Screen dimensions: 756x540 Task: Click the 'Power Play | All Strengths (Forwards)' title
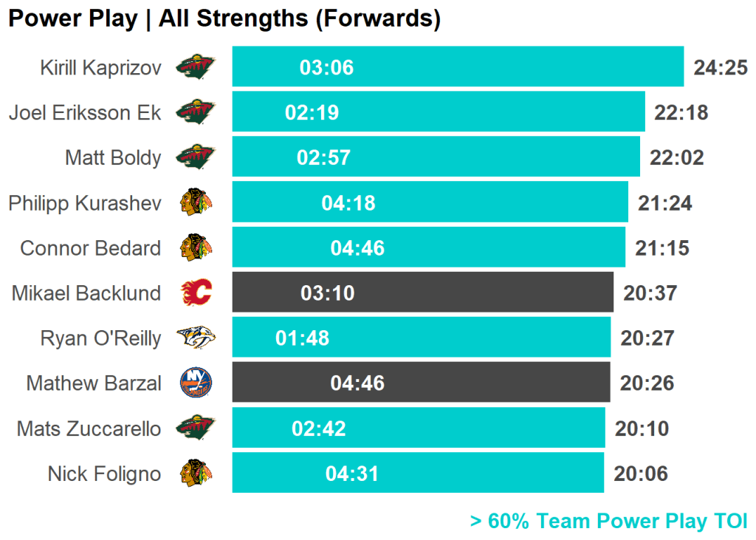click(x=224, y=19)
